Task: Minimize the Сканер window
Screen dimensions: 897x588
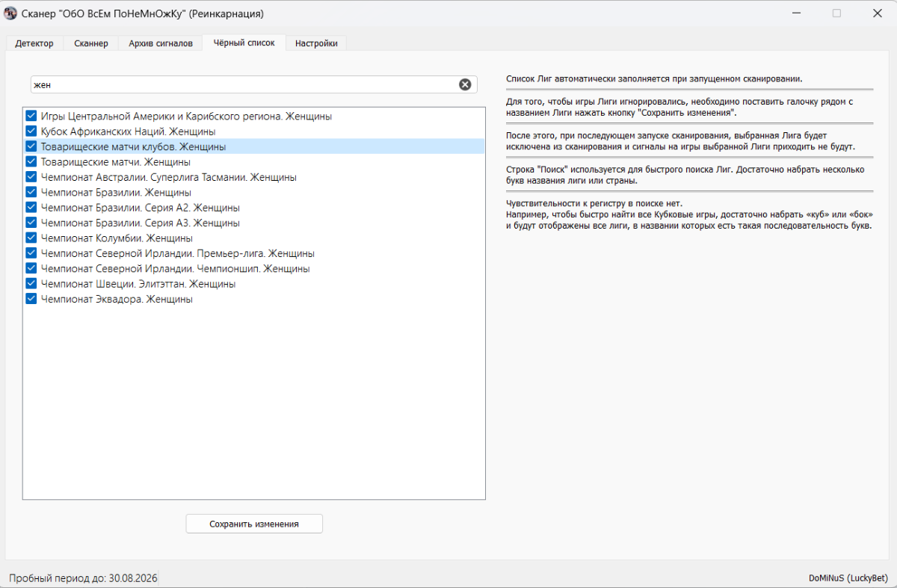Action: (x=795, y=13)
